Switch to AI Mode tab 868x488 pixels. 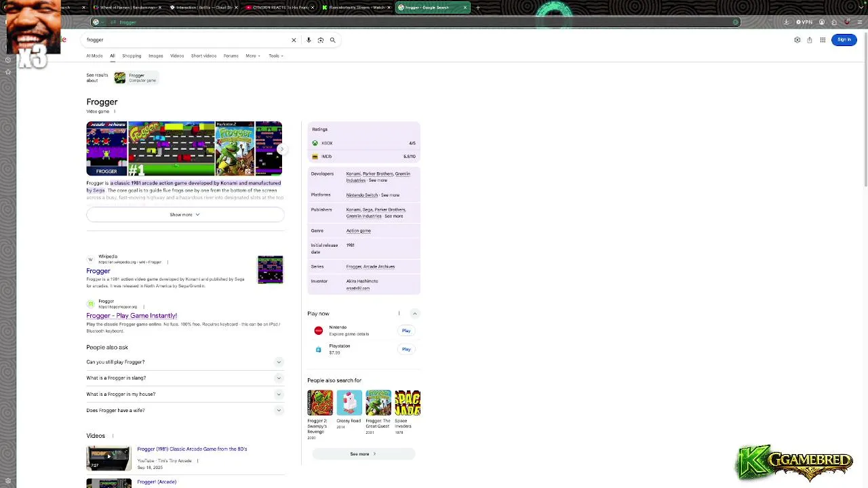[x=94, y=56]
